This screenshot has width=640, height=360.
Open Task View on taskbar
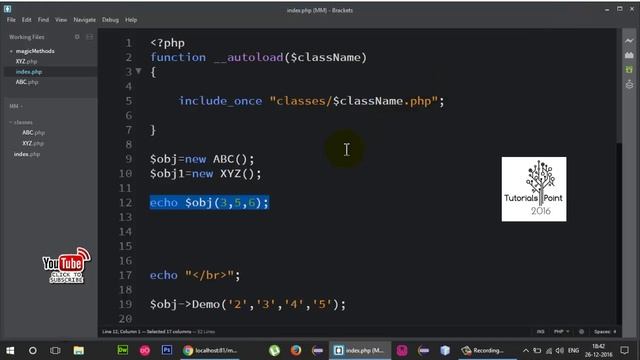coord(55,350)
